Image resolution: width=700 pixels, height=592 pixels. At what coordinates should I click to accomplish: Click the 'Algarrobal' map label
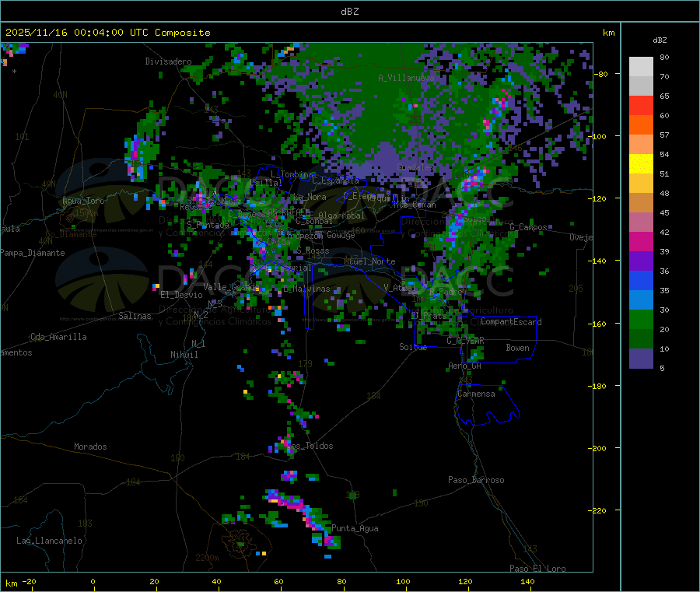pos(341,215)
